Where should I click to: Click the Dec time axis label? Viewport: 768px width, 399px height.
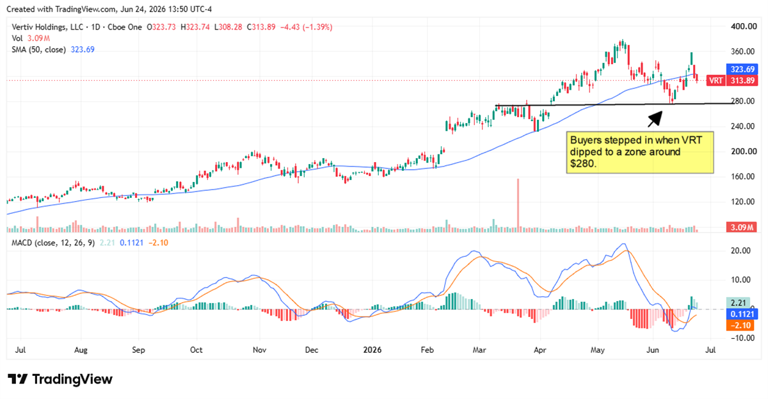pos(312,350)
